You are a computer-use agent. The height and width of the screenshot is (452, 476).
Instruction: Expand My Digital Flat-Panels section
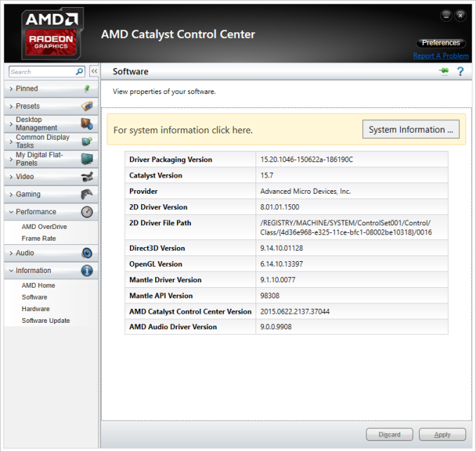point(11,159)
